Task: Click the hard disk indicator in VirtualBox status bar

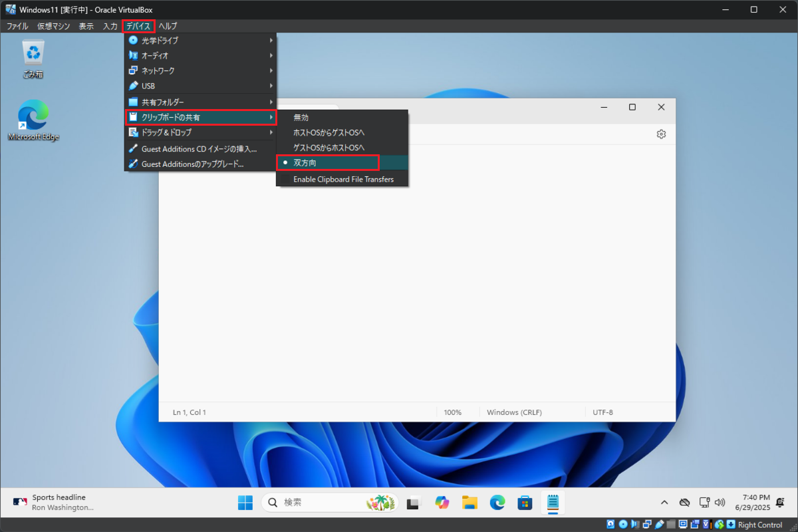Action: point(611,525)
